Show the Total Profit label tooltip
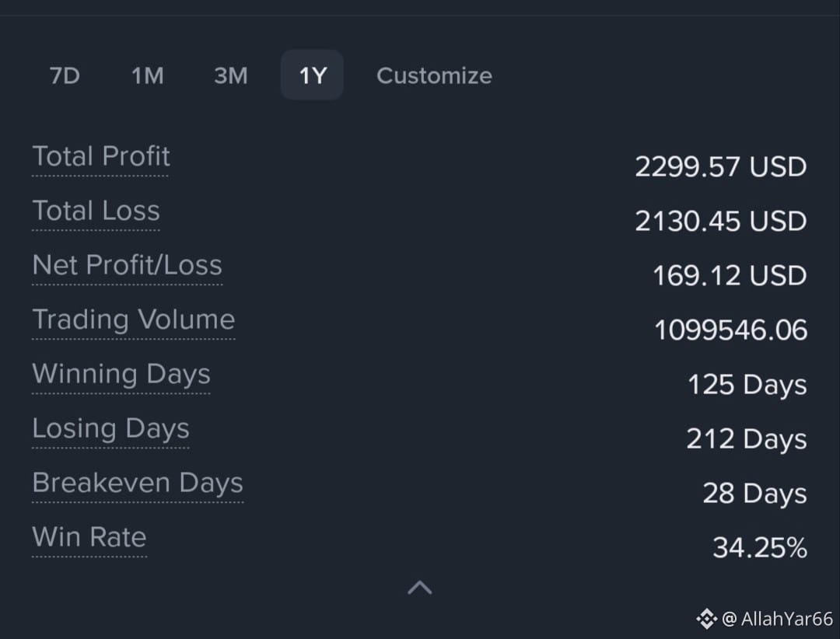 [x=100, y=156]
